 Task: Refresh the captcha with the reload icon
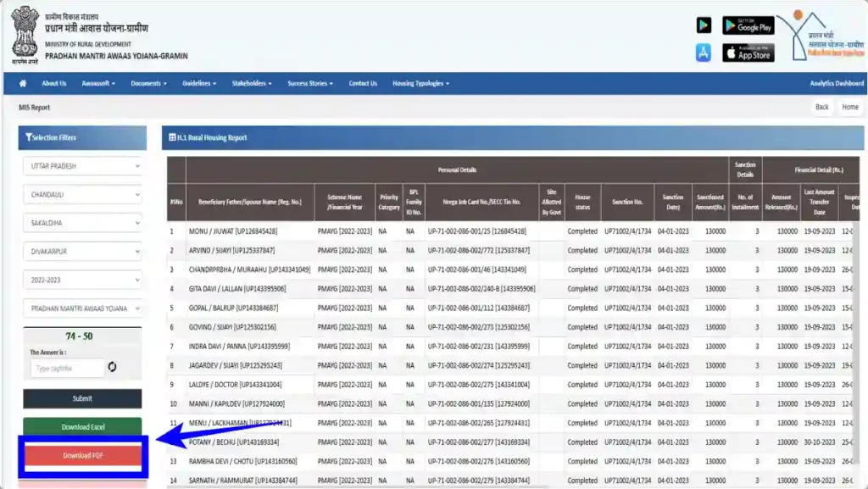coord(113,367)
